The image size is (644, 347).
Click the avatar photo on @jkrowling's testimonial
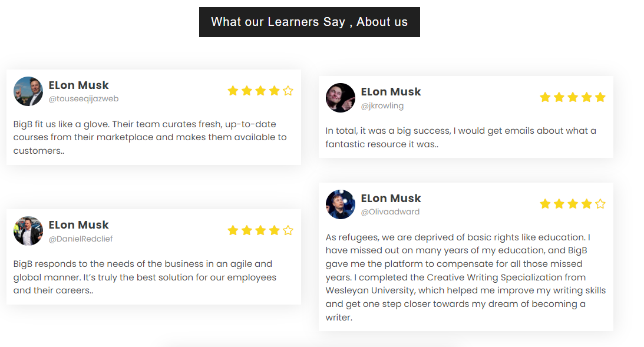click(x=340, y=98)
